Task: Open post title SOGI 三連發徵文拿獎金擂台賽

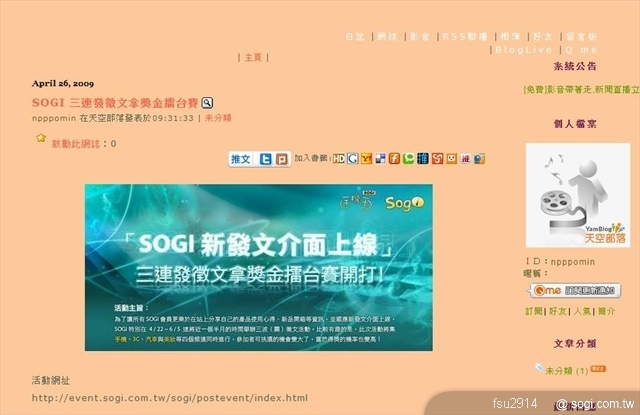Action: point(115,102)
